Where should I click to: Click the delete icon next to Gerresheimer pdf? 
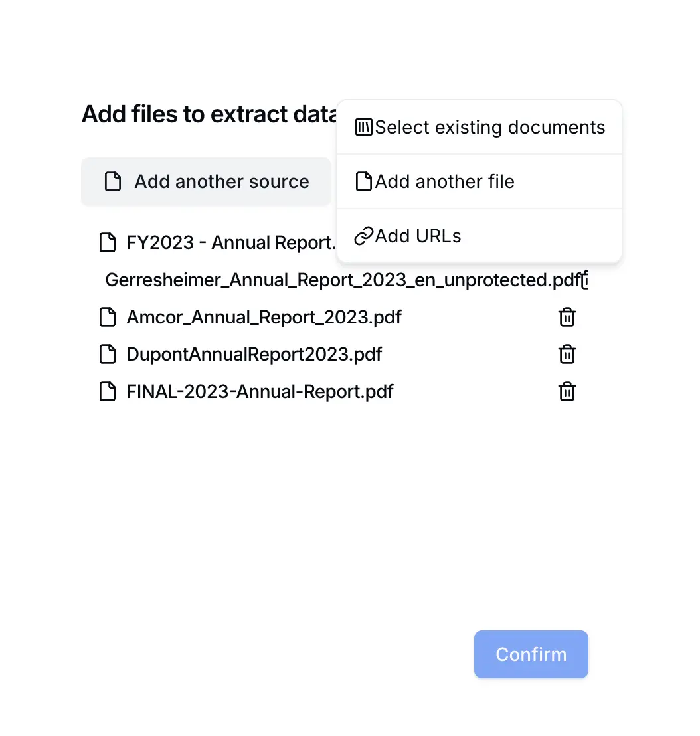point(584,280)
